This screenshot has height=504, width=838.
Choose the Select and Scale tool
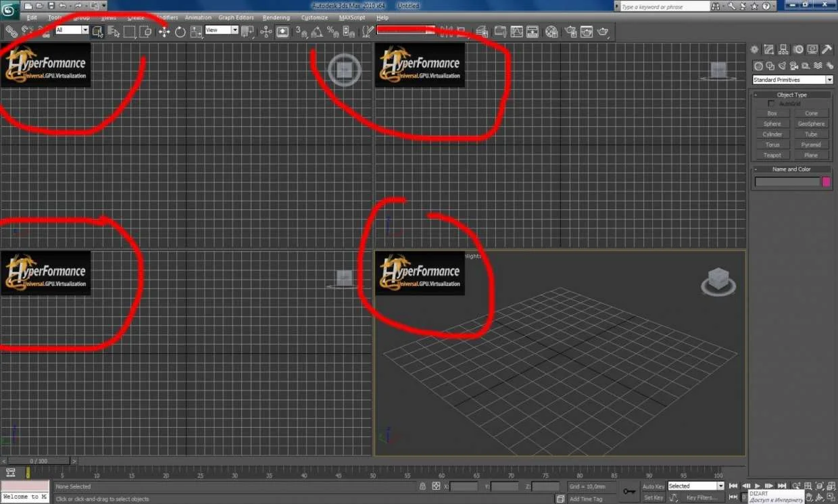(x=197, y=31)
